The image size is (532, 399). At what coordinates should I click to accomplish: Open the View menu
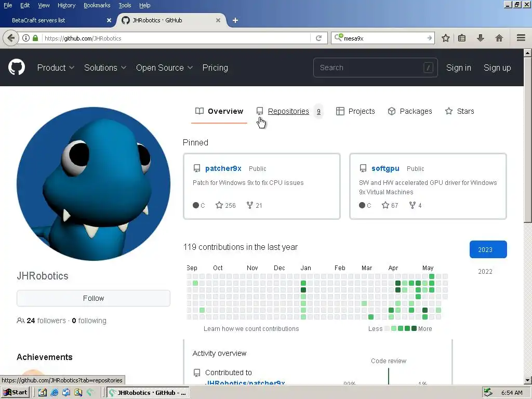[44, 5]
